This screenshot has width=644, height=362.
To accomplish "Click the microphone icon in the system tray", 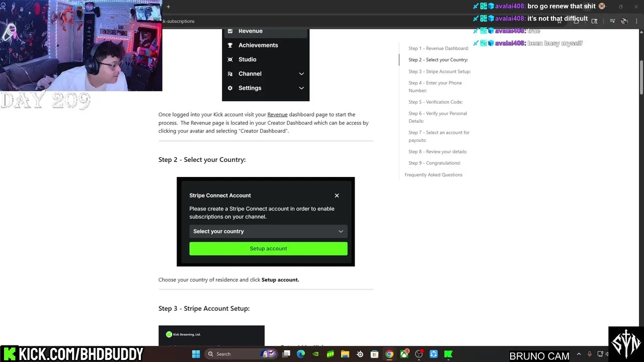I will [x=590, y=354].
